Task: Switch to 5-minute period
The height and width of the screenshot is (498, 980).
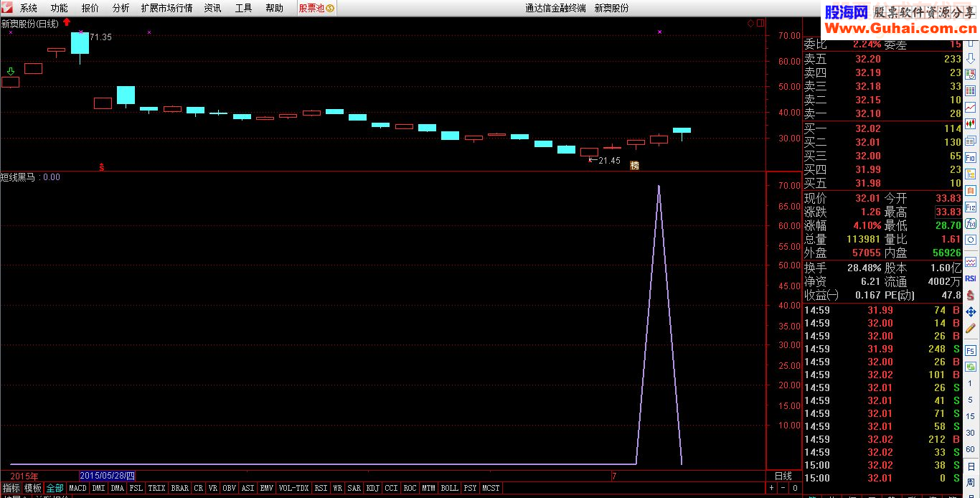Action: coord(971,401)
